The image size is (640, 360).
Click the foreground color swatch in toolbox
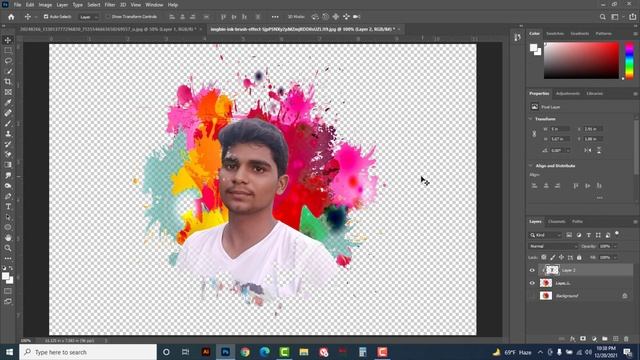tap(5, 277)
